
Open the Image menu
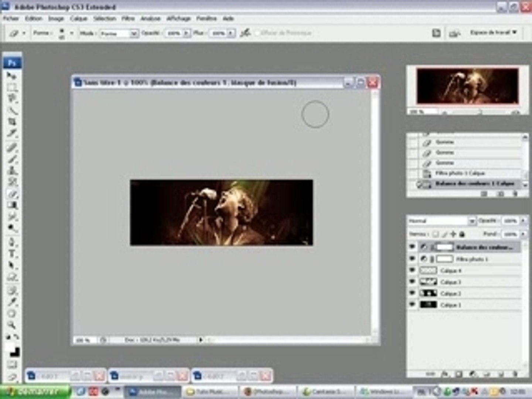pyautogui.click(x=56, y=18)
